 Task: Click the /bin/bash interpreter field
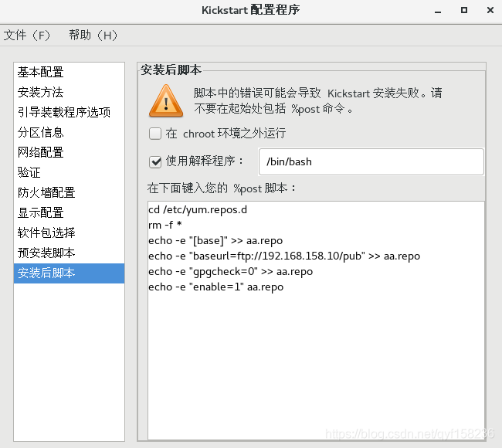371,161
